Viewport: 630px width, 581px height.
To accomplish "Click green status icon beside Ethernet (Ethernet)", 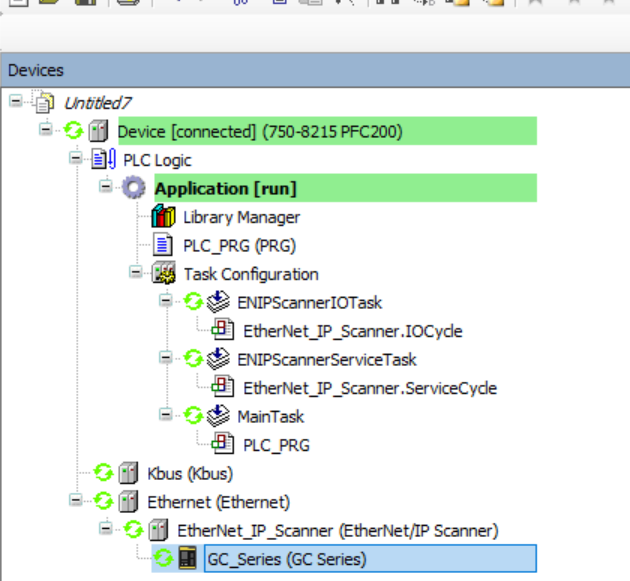I will coord(103,501).
